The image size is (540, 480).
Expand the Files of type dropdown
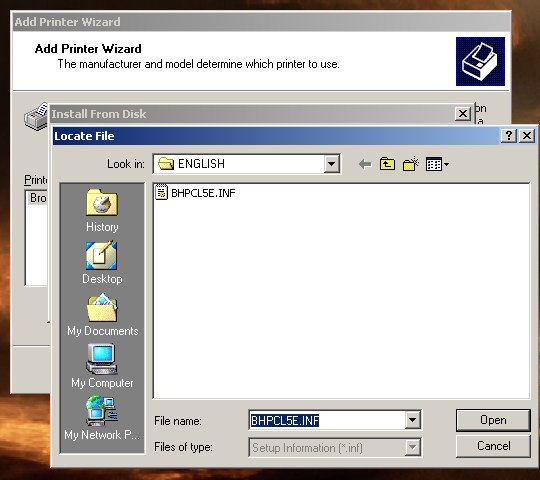point(412,448)
